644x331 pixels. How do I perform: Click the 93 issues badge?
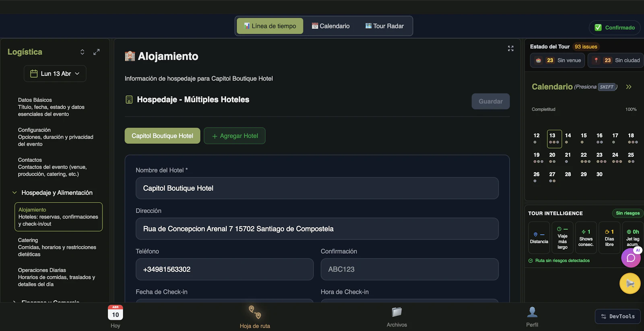586,47
